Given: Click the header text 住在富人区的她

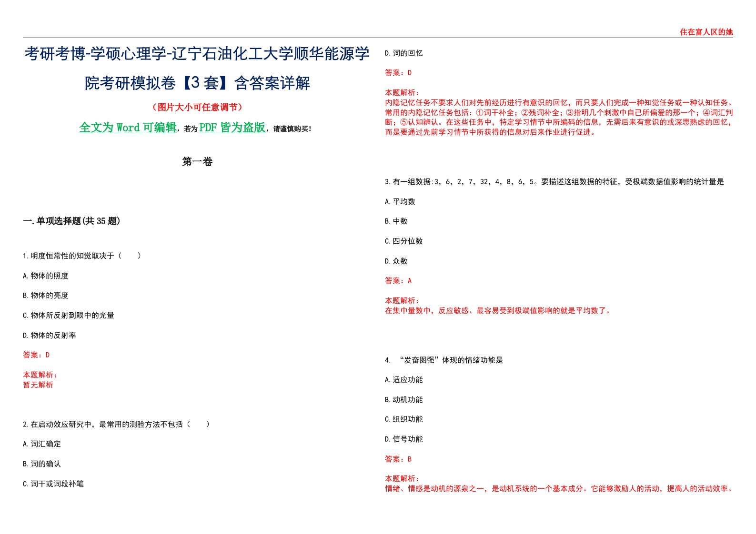Looking at the screenshot, I should coord(706,32).
